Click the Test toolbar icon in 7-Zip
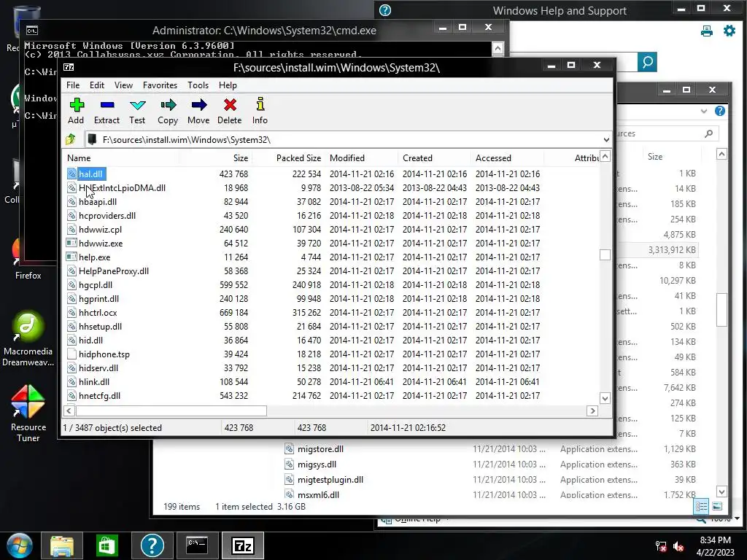Viewport: 747px width, 560px height. pos(138,105)
